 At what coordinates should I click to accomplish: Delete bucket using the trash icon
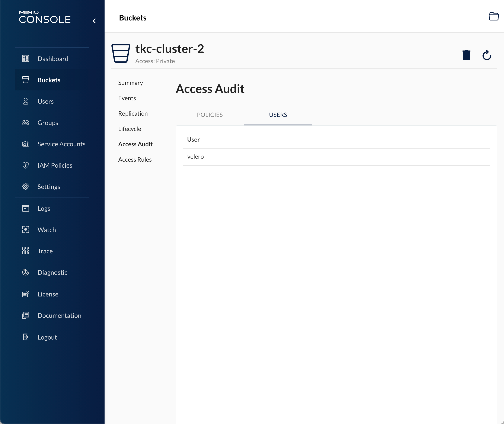(466, 55)
